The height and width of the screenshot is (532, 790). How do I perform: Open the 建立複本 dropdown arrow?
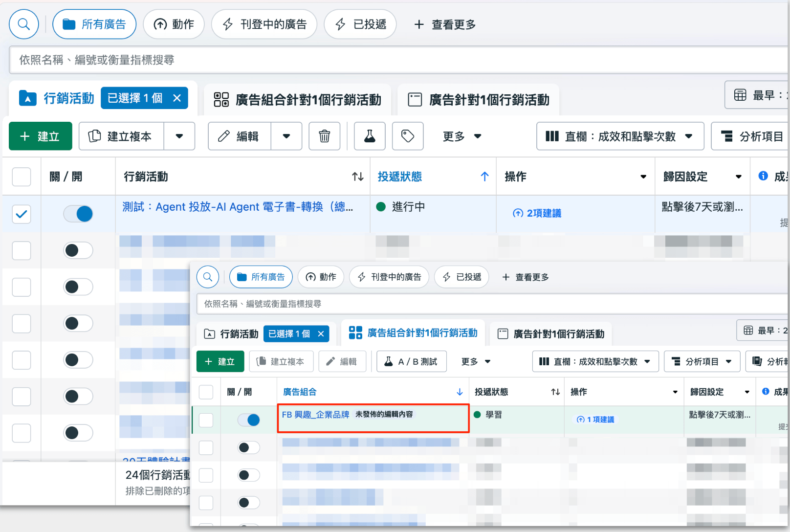pos(179,136)
